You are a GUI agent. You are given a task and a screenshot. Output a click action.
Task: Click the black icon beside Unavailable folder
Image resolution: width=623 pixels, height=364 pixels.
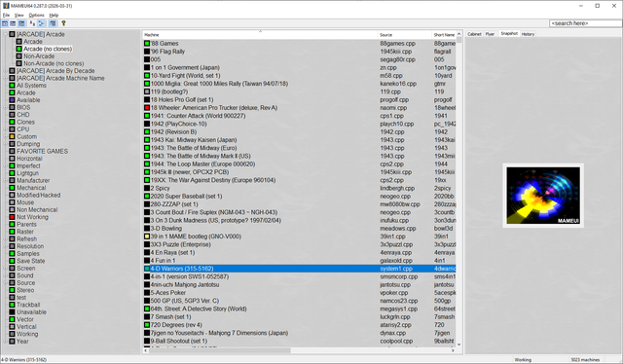click(12, 312)
